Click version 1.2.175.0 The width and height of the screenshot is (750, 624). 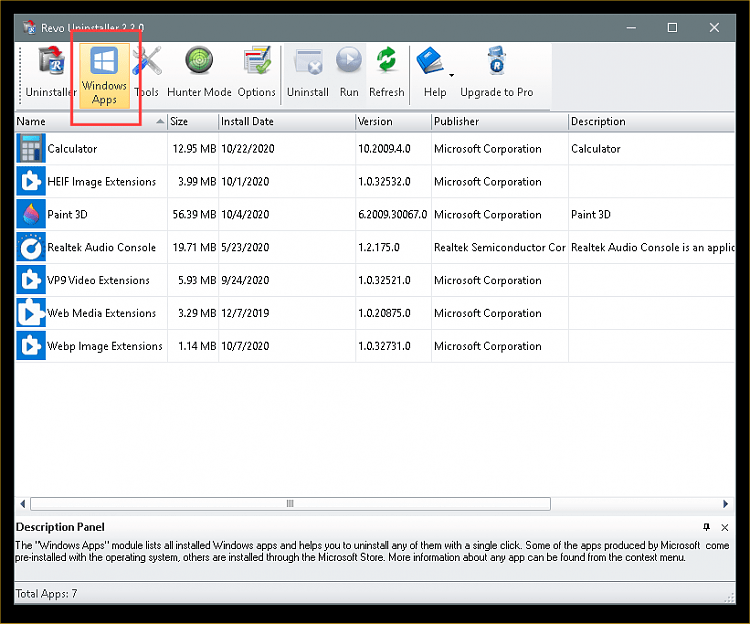(x=379, y=247)
